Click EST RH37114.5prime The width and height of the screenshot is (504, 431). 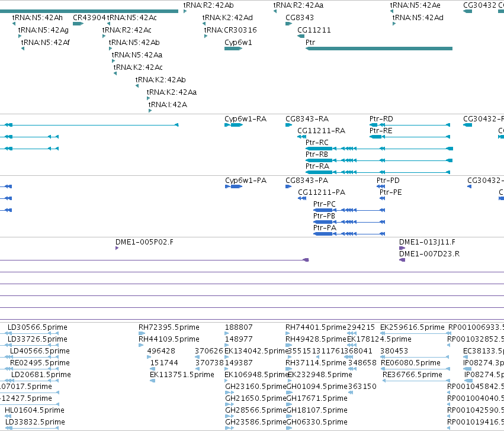coord(316,363)
